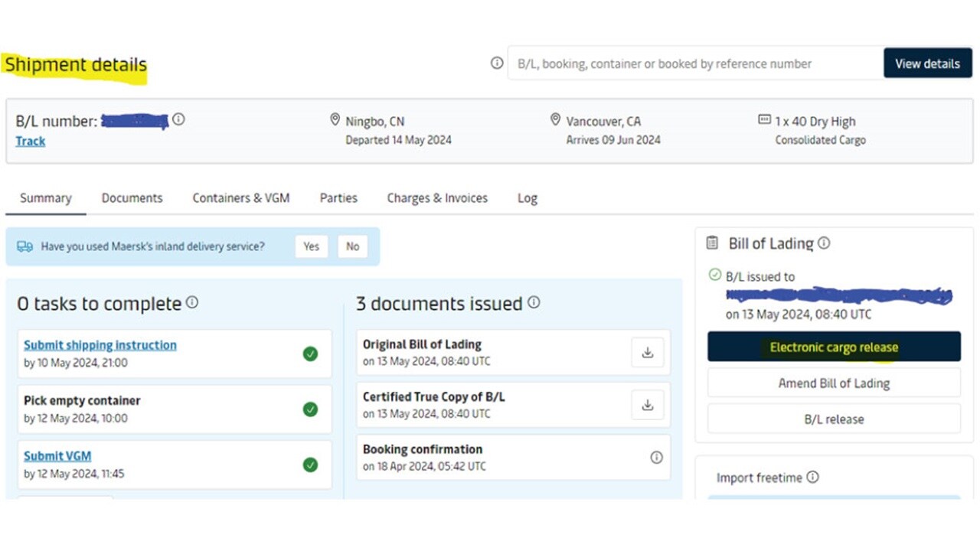The width and height of the screenshot is (980, 551).
Task: Answer No to inland delivery question
Action: [x=352, y=246]
